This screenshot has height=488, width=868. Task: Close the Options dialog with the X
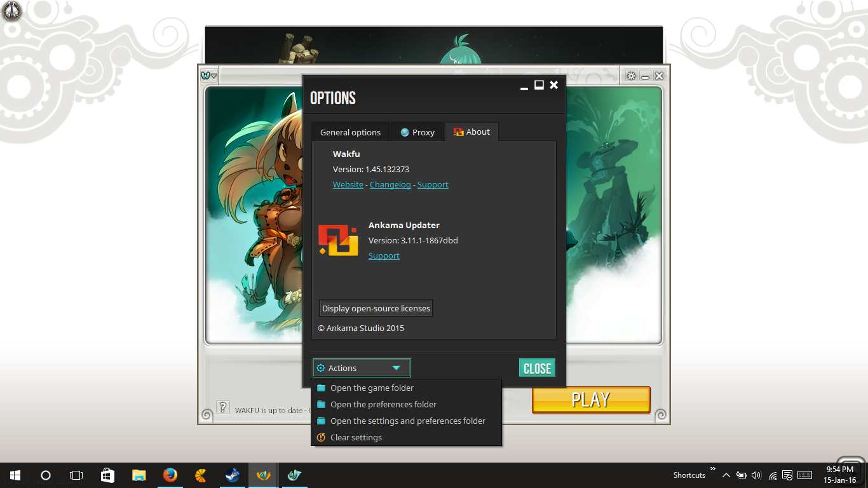(x=554, y=85)
